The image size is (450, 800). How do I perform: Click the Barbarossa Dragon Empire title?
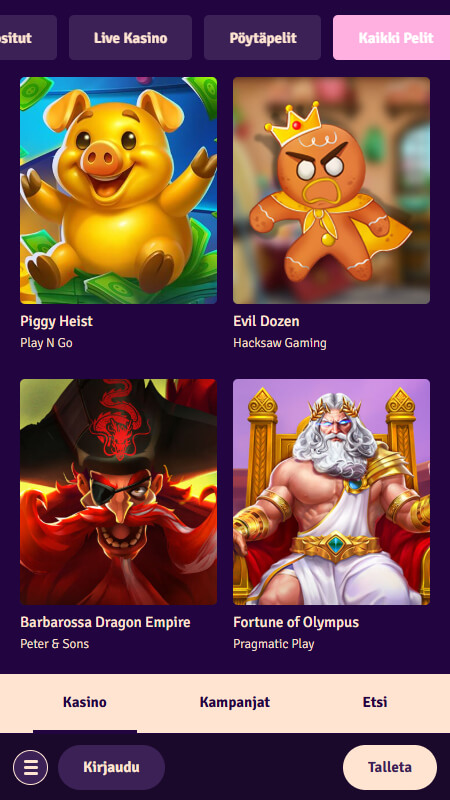105,622
